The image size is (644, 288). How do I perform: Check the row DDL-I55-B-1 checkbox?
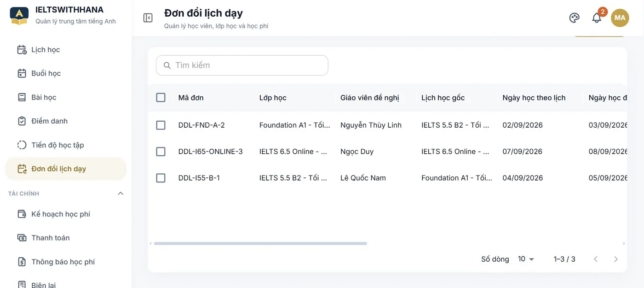pos(161,178)
